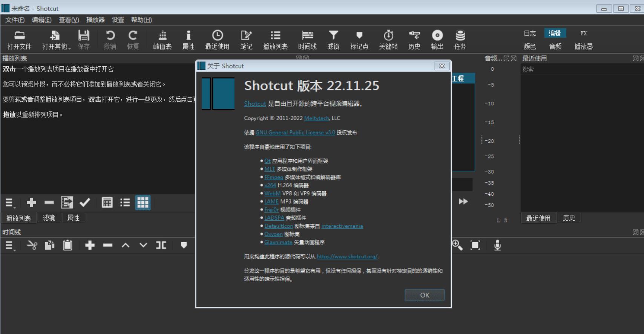This screenshot has height=334, width=644.
Task: Toggle the Markers (标记点) toolbar panel
Action: click(x=359, y=40)
